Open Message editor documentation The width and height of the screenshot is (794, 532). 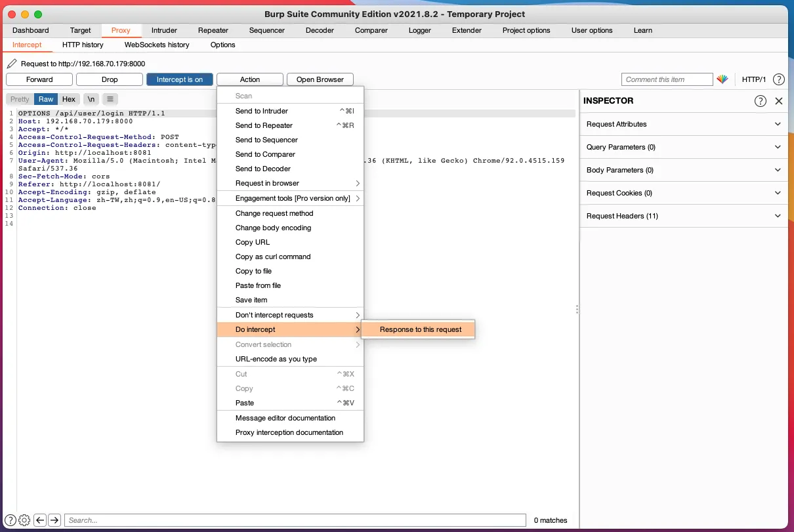[x=290, y=418]
